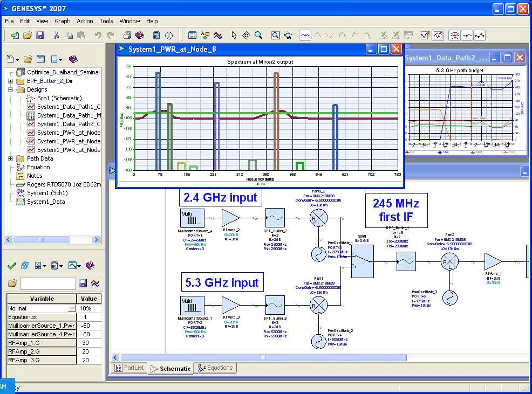Select the Equation item in workspace tree
This screenshot has height=394, width=532.
pyautogui.click(x=38, y=167)
